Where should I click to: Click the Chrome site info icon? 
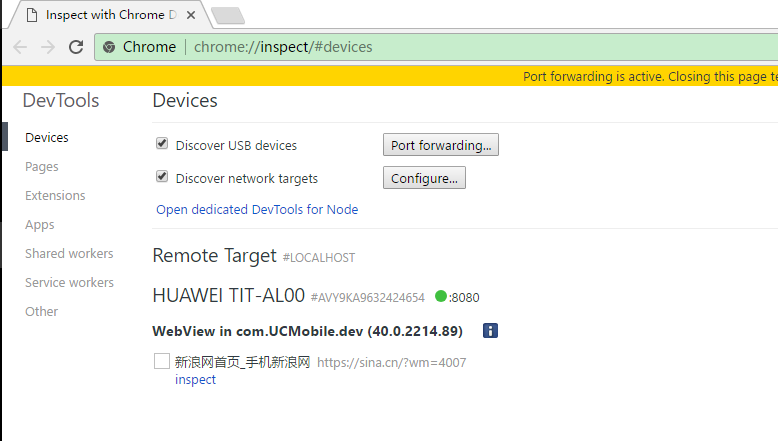coord(109,47)
